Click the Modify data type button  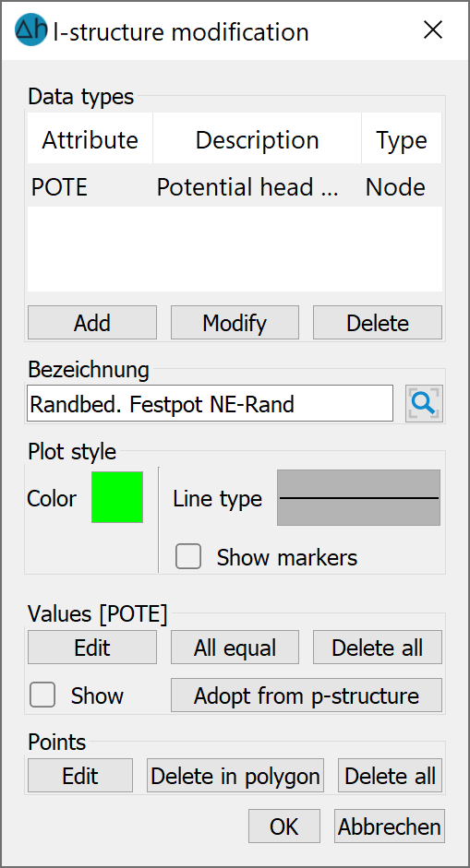[235, 322]
